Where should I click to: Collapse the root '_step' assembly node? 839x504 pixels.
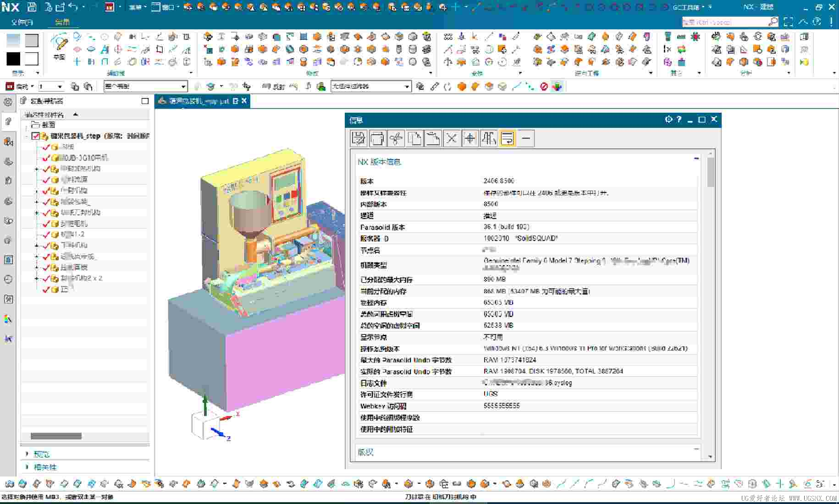[x=27, y=136]
